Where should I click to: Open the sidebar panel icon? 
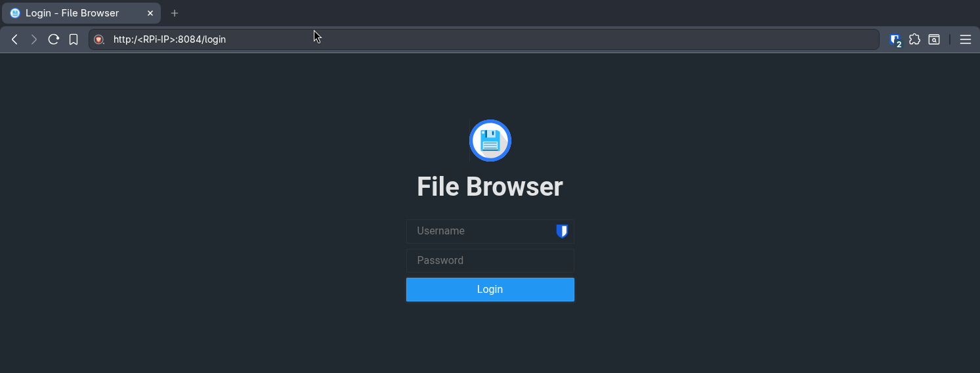click(934, 39)
